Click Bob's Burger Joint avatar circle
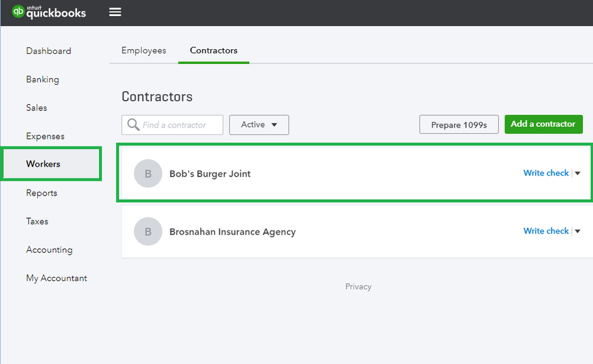The height and width of the screenshot is (364, 593). pyautogui.click(x=148, y=174)
